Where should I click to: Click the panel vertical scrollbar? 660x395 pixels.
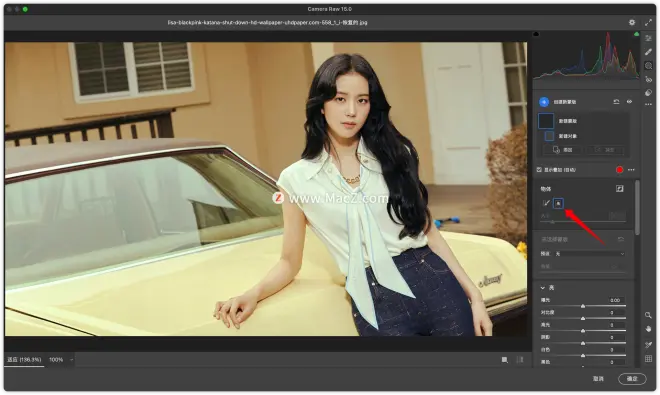pyautogui.click(x=637, y=208)
